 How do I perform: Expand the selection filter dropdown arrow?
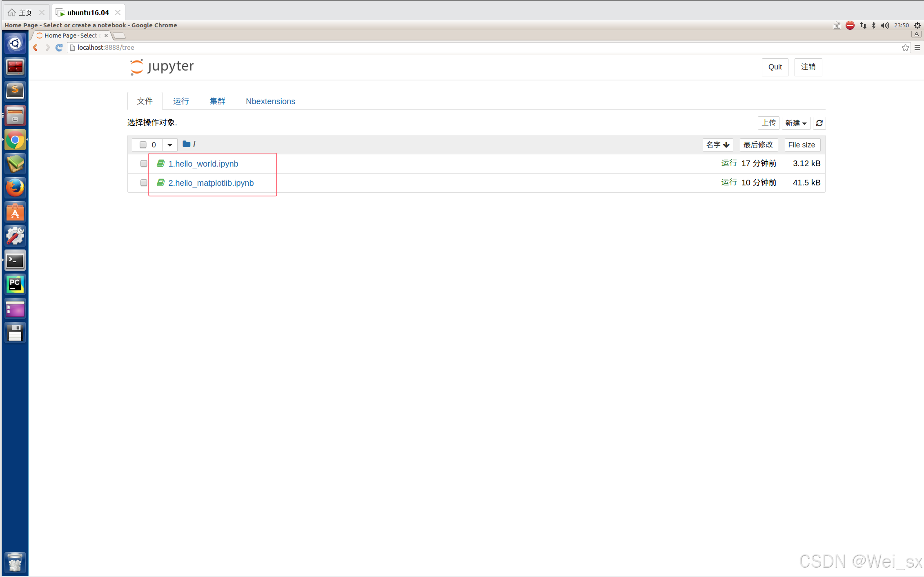click(x=170, y=145)
